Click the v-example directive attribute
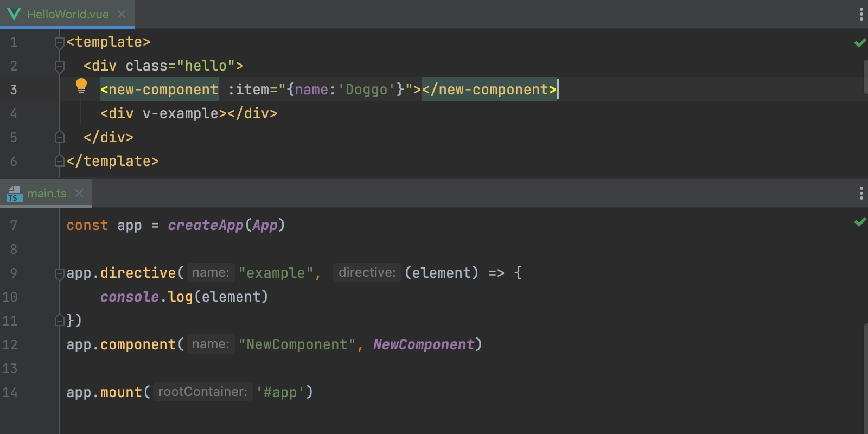This screenshot has width=868, height=434. click(x=180, y=113)
